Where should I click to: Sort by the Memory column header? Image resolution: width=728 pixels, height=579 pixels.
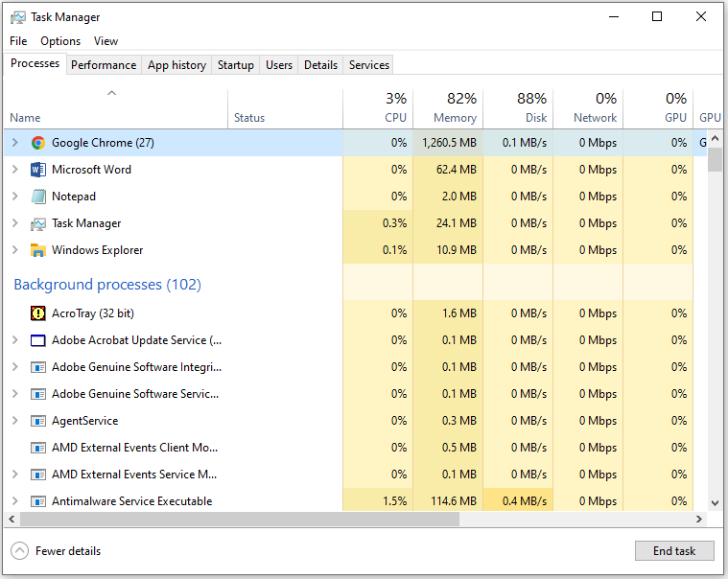pos(448,109)
